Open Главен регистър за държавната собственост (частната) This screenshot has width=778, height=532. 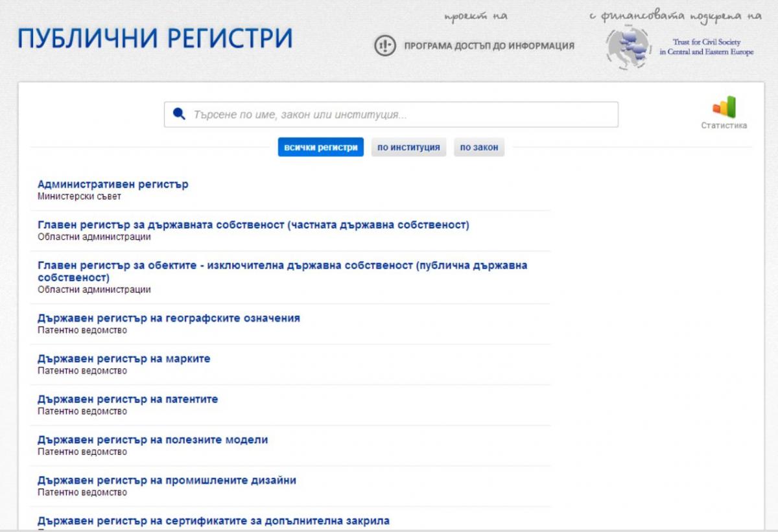coord(253,225)
